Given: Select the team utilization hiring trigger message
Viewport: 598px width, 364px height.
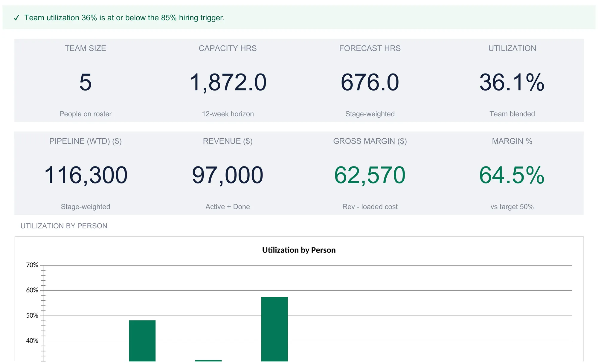Looking at the screenshot, I should 124,18.
